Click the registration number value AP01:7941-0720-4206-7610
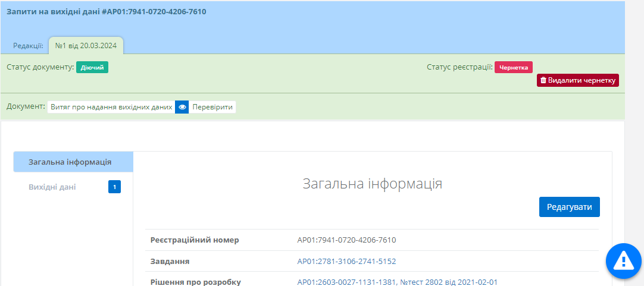The width and height of the screenshot is (644, 286). 346,240
